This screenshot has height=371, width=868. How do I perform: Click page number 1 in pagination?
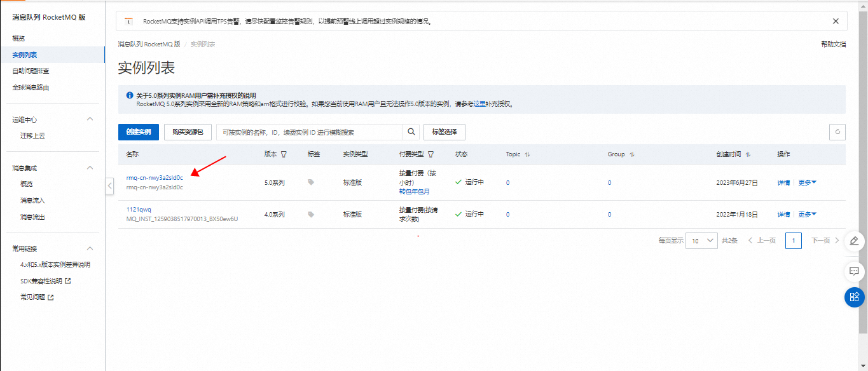pyautogui.click(x=793, y=241)
